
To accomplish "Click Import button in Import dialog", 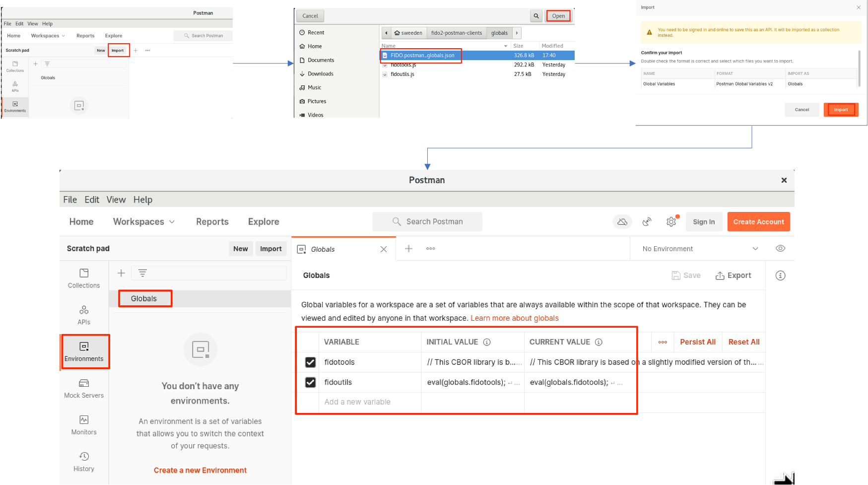I will pyautogui.click(x=841, y=110).
